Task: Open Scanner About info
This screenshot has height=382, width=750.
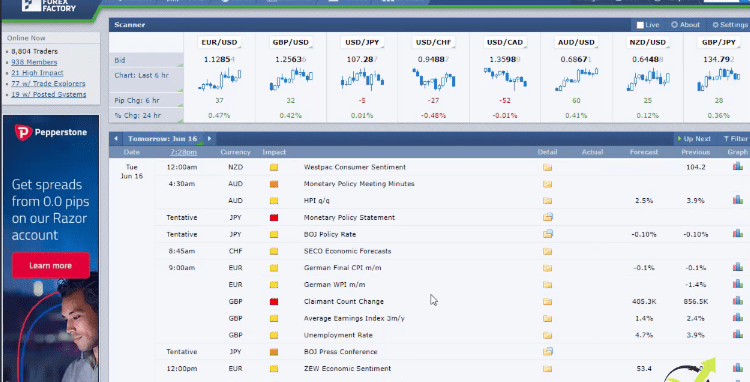Action: [x=685, y=25]
